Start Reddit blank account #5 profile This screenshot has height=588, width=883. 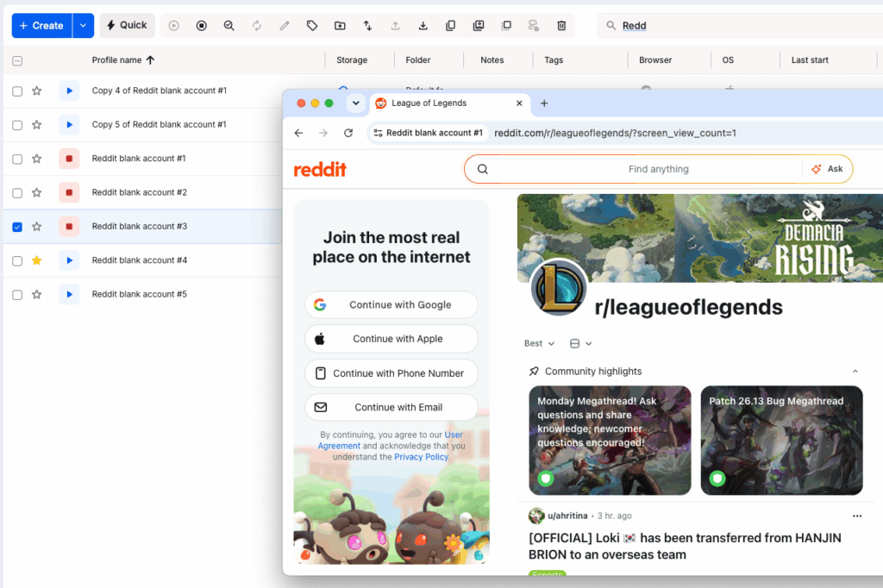click(69, 294)
